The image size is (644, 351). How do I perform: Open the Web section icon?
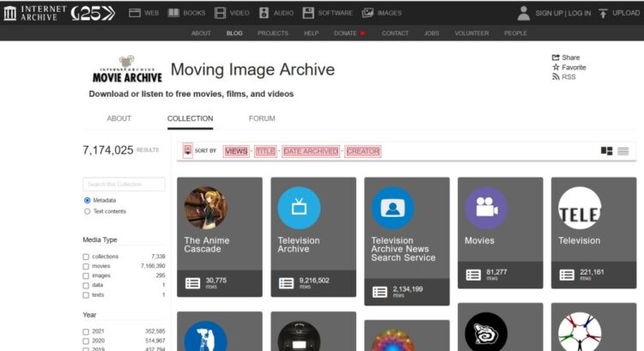point(135,13)
